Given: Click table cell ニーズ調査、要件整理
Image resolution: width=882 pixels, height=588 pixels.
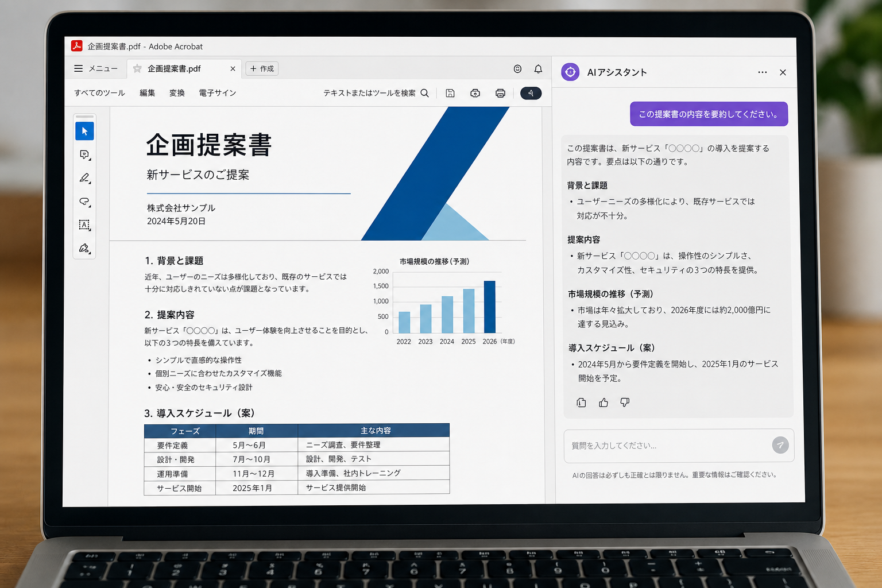Looking at the screenshot, I should tap(343, 445).
